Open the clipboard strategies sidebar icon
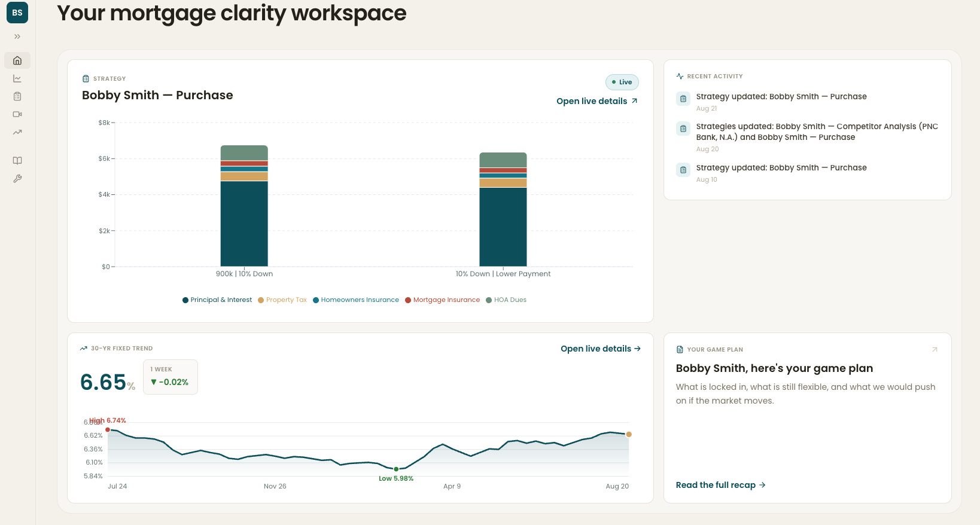980x525 pixels. tap(17, 96)
